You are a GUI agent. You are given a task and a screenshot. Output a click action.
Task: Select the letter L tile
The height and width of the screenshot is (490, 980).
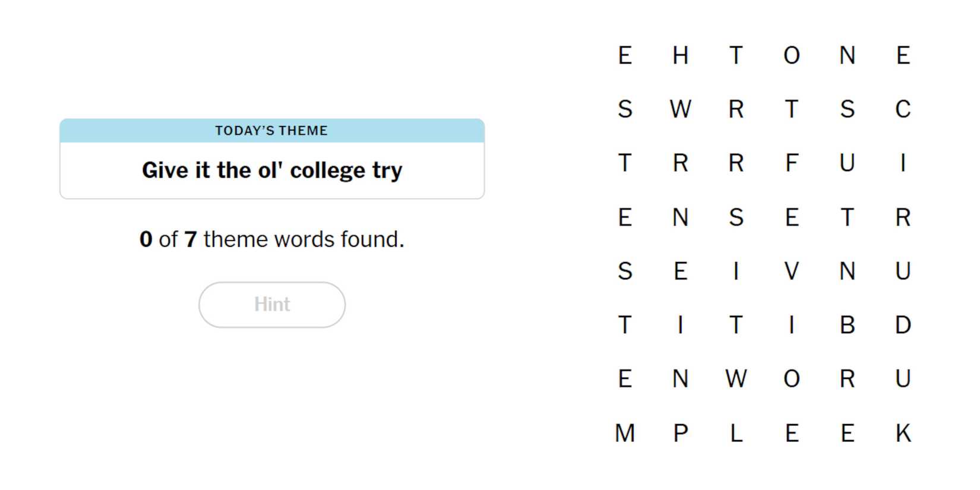(736, 434)
